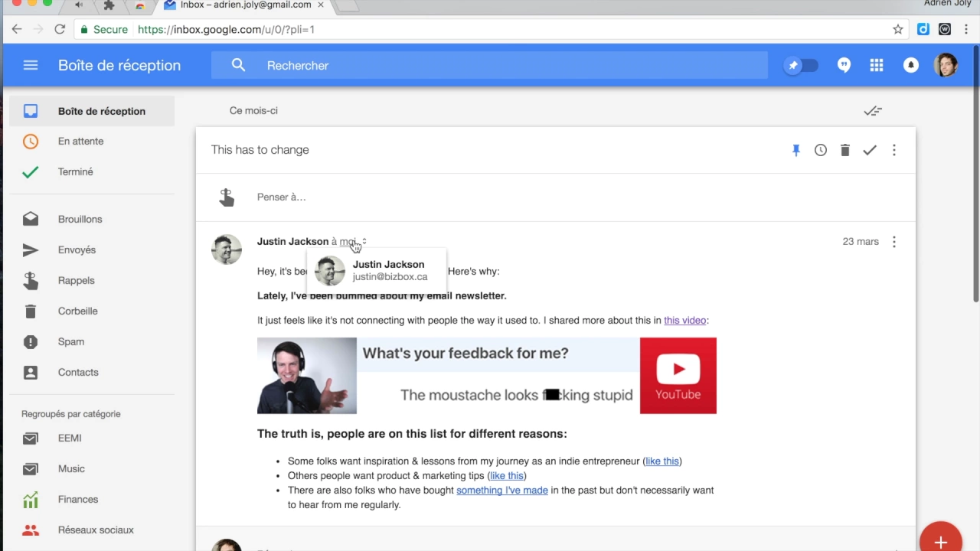Click the exclamation icon beside Spam
Screen dimensions: 980x551
31,342
